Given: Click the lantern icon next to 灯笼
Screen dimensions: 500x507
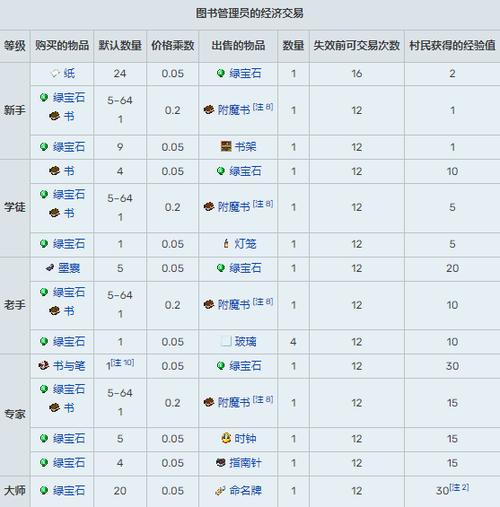Looking at the screenshot, I should [x=226, y=244].
